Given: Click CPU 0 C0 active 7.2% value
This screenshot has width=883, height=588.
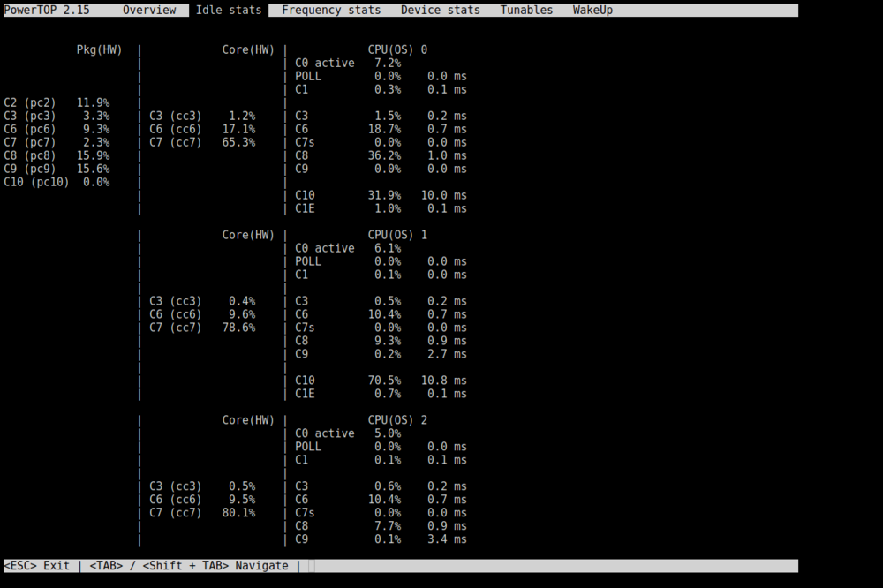Looking at the screenshot, I should pos(388,63).
